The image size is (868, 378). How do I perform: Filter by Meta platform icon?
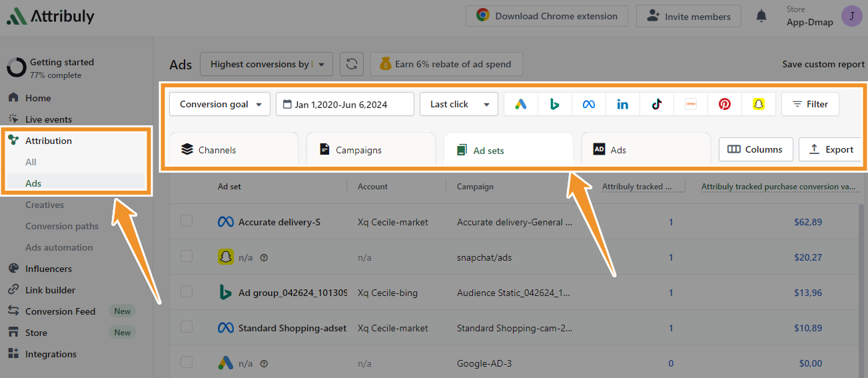pos(588,104)
